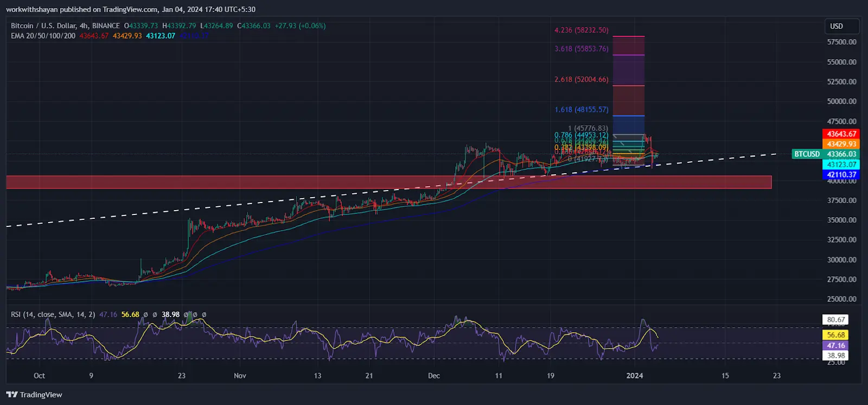Select the RSI (14, close, SMA, 14, 2) legend
This screenshot has width=868, height=405.
click(x=53, y=314)
